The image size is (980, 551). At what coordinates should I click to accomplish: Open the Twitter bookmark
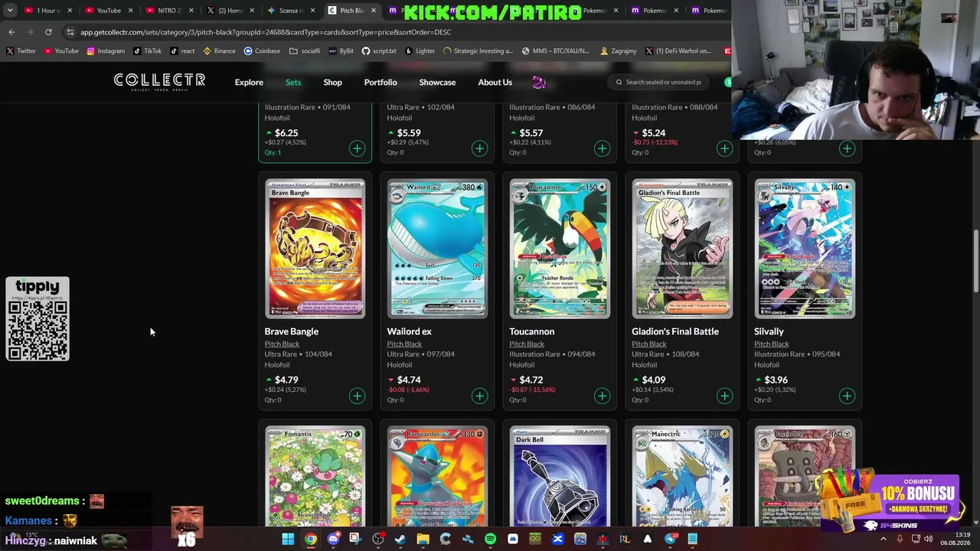point(21,51)
